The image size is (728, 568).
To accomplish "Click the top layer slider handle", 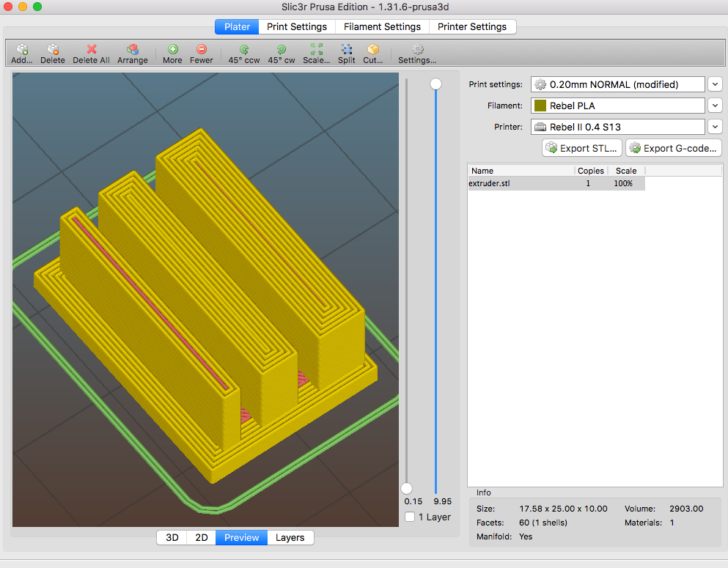I will [436, 84].
